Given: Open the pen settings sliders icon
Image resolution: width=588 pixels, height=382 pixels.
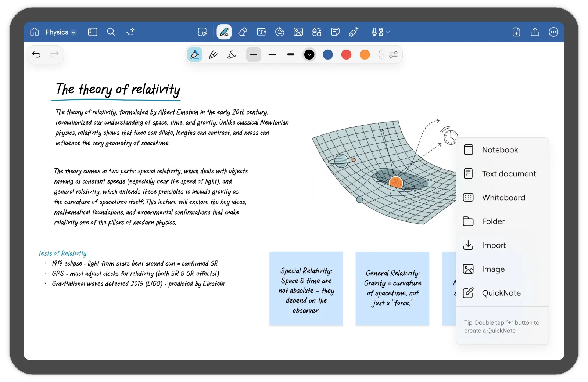Looking at the screenshot, I should click(x=393, y=55).
